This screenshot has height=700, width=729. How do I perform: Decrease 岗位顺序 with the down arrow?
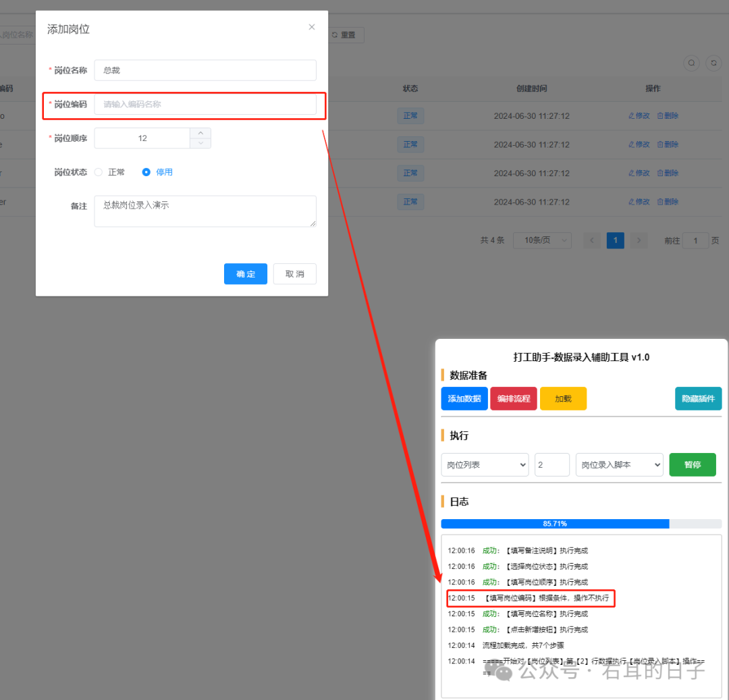tap(200, 143)
